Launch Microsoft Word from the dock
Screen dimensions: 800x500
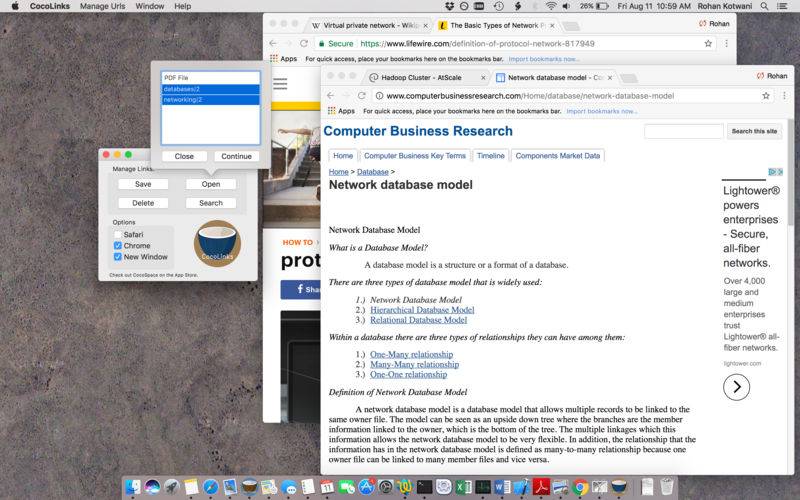click(502, 487)
